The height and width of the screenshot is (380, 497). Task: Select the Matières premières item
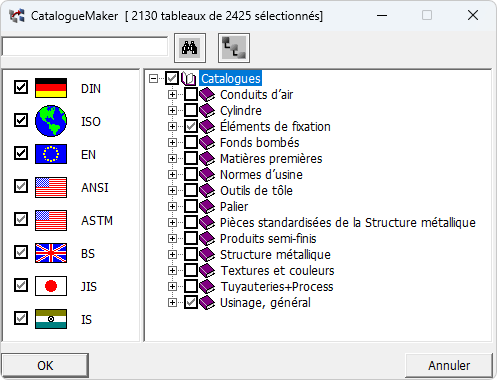click(271, 159)
